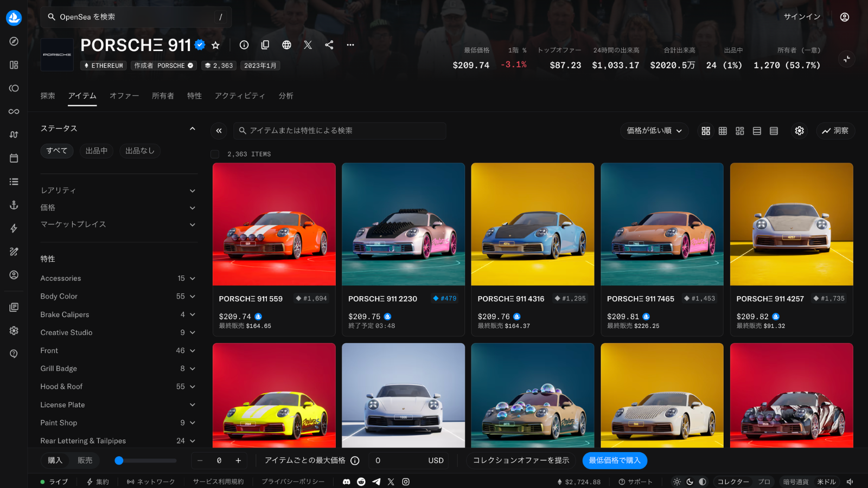Select the 出品中 status filter
The height and width of the screenshot is (488, 868).
(x=97, y=151)
